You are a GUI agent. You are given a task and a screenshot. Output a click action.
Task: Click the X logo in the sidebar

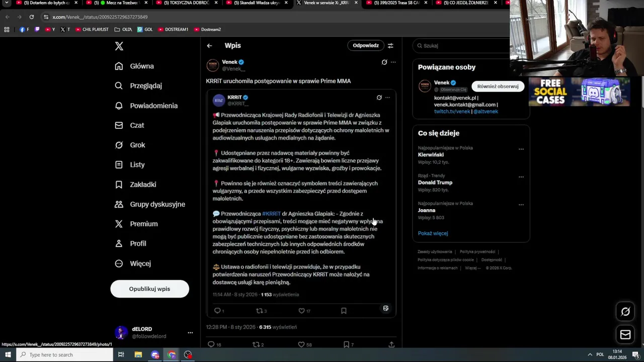119,46
